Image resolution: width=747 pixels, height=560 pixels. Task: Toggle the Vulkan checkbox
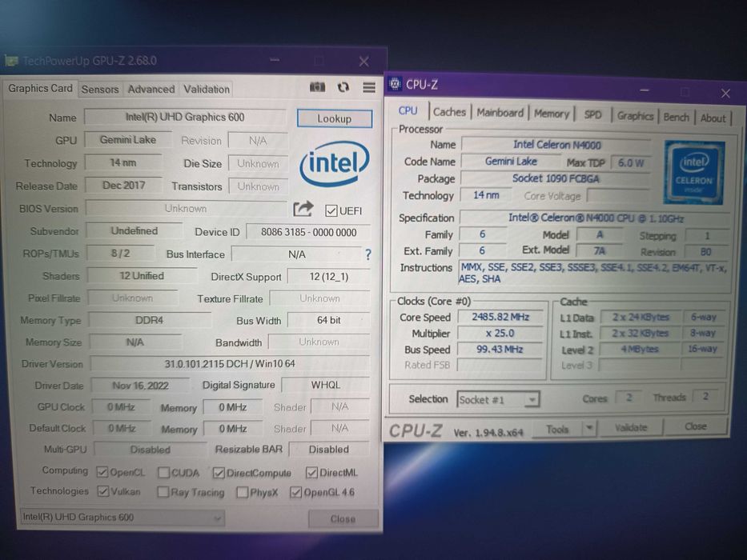[x=103, y=491]
